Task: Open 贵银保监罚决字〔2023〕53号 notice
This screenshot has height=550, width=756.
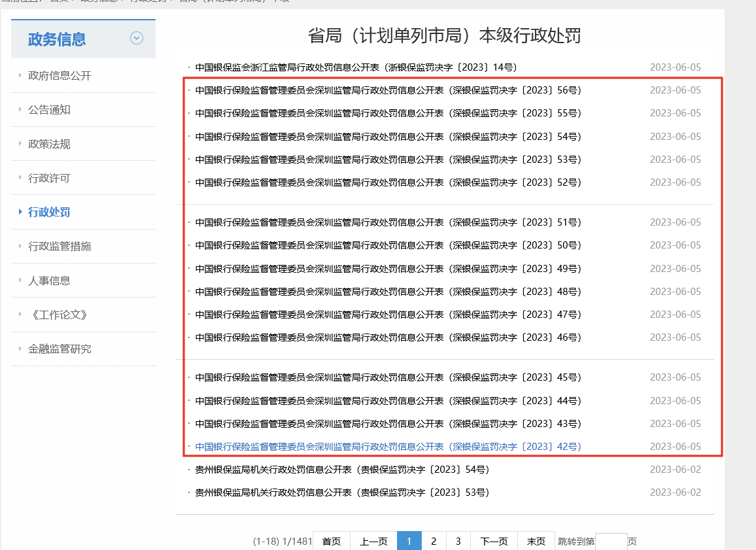Action: [x=342, y=492]
